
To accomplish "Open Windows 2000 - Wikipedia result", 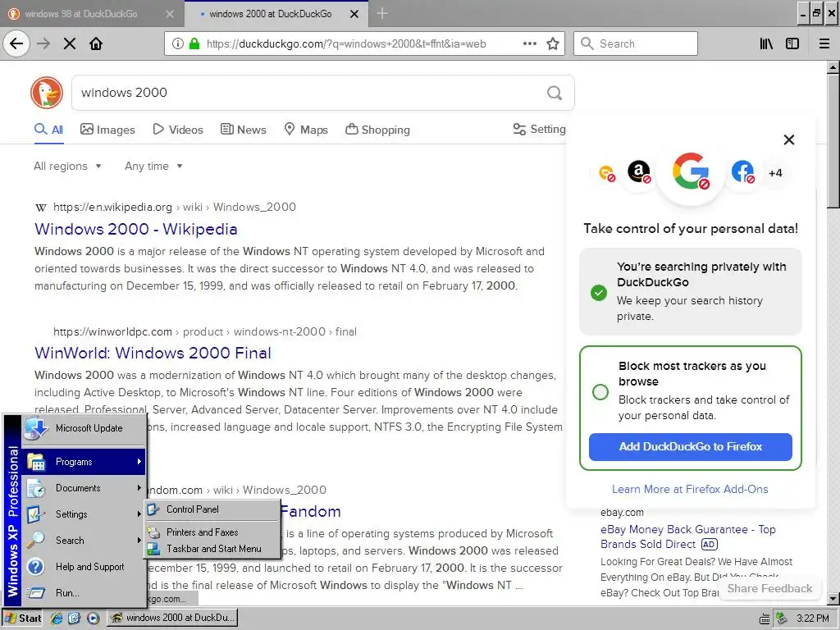I will pyautogui.click(x=136, y=230).
